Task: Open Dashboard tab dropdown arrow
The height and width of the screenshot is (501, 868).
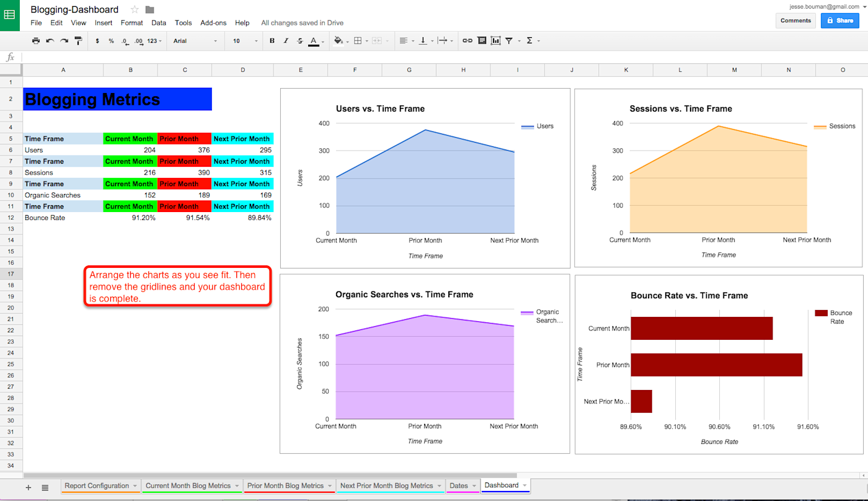Action: 525,486
